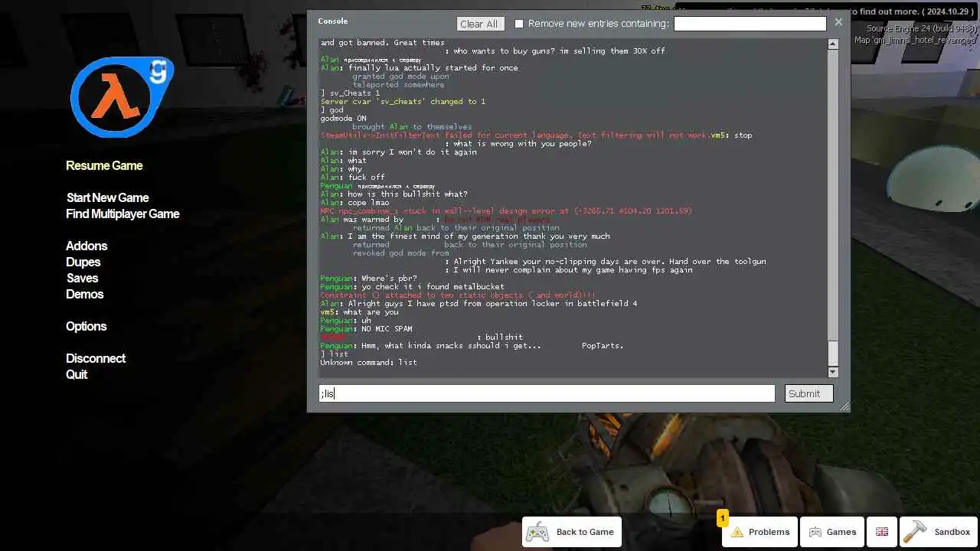Click line 'finally lua actually started for once'

[419, 68]
